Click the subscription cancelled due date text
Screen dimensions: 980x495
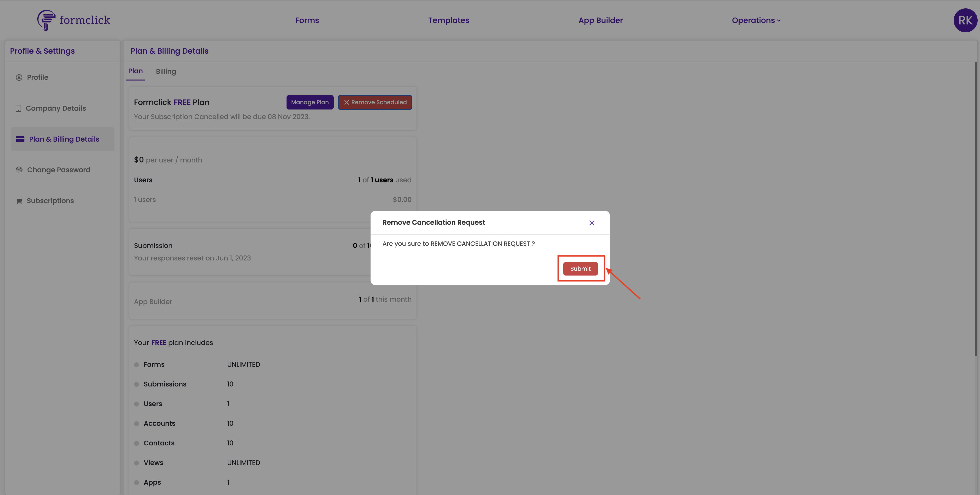coord(222,117)
